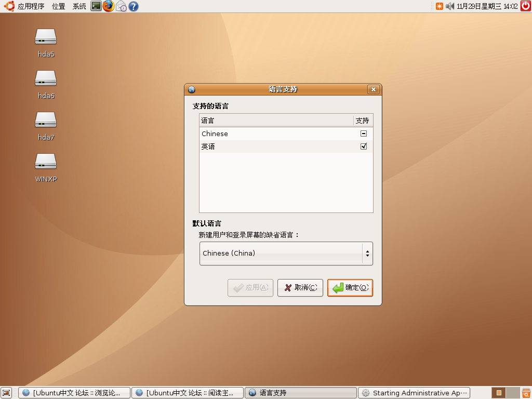Click the show desktop button in bottom panel
This screenshot has height=399, width=532.
click(6, 393)
